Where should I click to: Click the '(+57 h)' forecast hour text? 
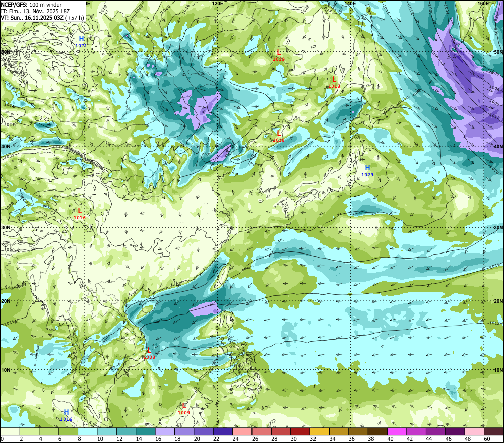[74, 17]
